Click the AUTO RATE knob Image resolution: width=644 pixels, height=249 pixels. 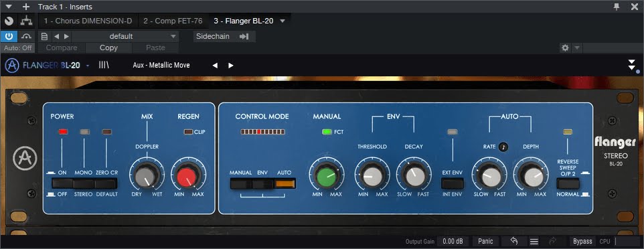tap(489, 177)
